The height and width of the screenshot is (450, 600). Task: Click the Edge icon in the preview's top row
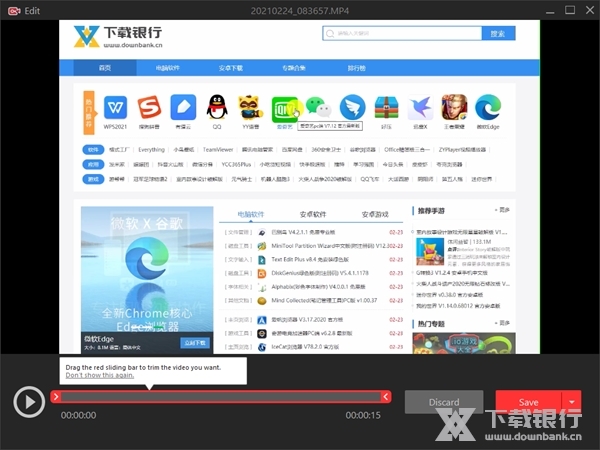point(488,108)
